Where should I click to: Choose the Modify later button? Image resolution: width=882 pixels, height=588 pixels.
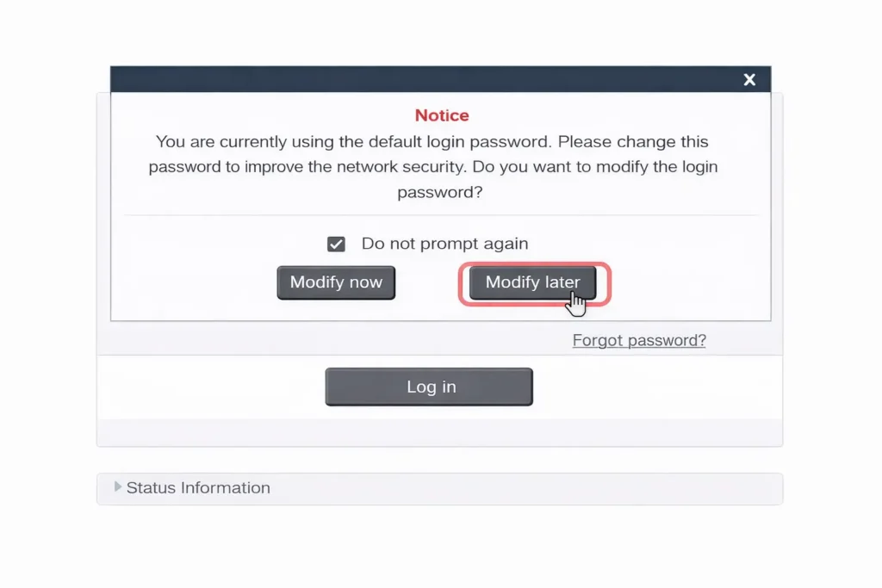click(x=532, y=282)
